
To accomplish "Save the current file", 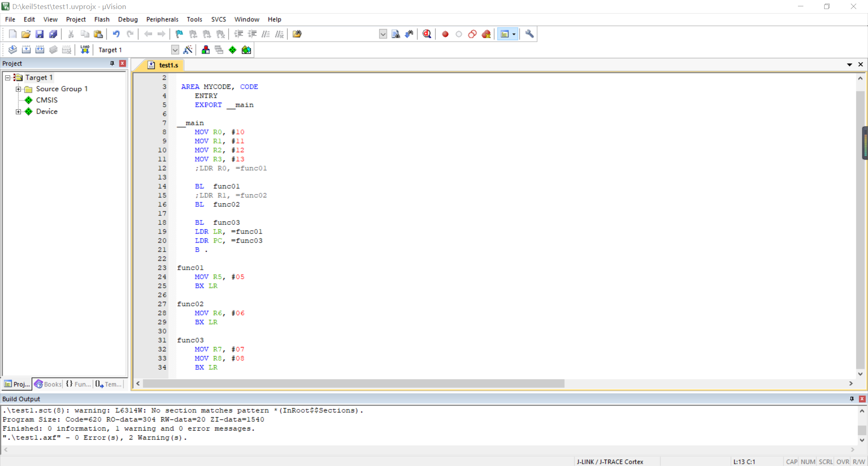I will pyautogui.click(x=39, y=34).
